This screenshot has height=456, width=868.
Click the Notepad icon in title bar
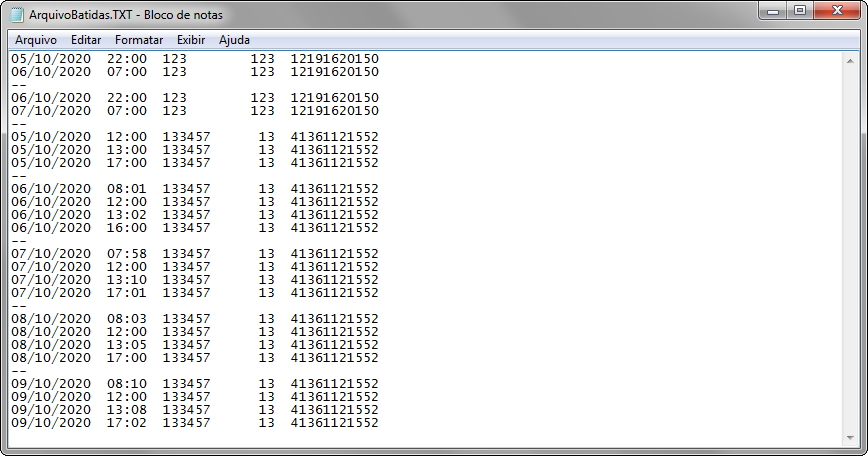pyautogui.click(x=17, y=15)
